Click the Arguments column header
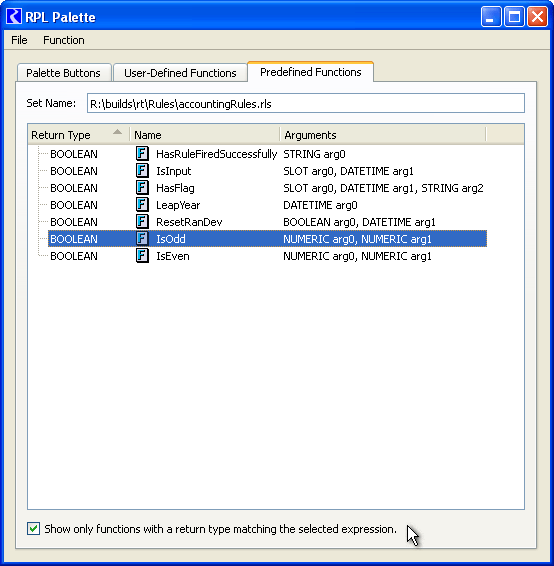Viewport: 554px width, 566px height. click(x=383, y=135)
